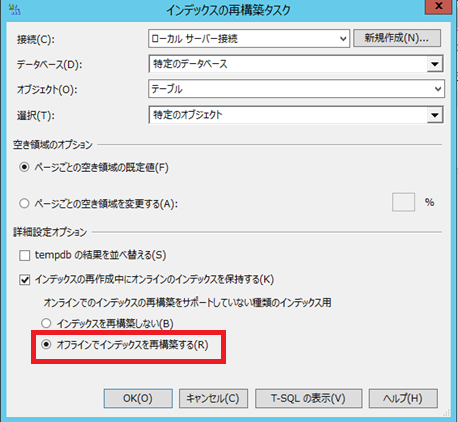
Task: Uncheck オンラインのインデックスを保持する(K) checkbox
Action: (x=24, y=280)
